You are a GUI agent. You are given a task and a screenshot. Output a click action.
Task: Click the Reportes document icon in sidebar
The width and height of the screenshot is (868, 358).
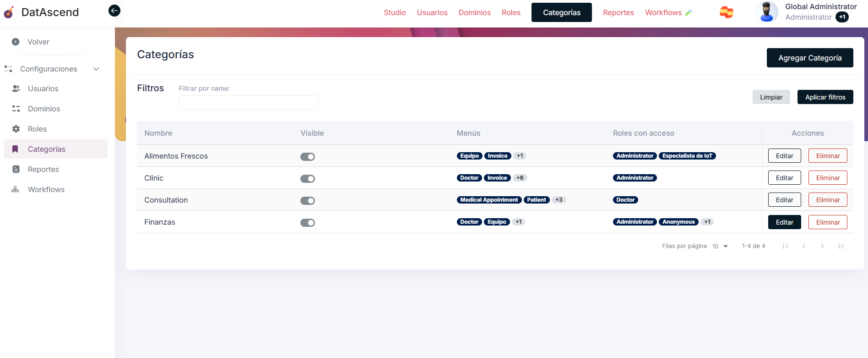pyautogui.click(x=16, y=169)
